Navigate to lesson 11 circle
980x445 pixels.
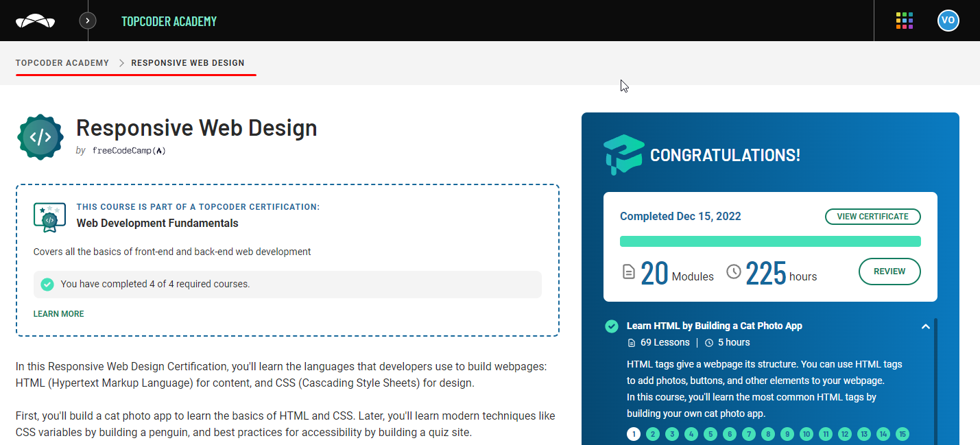click(x=826, y=434)
